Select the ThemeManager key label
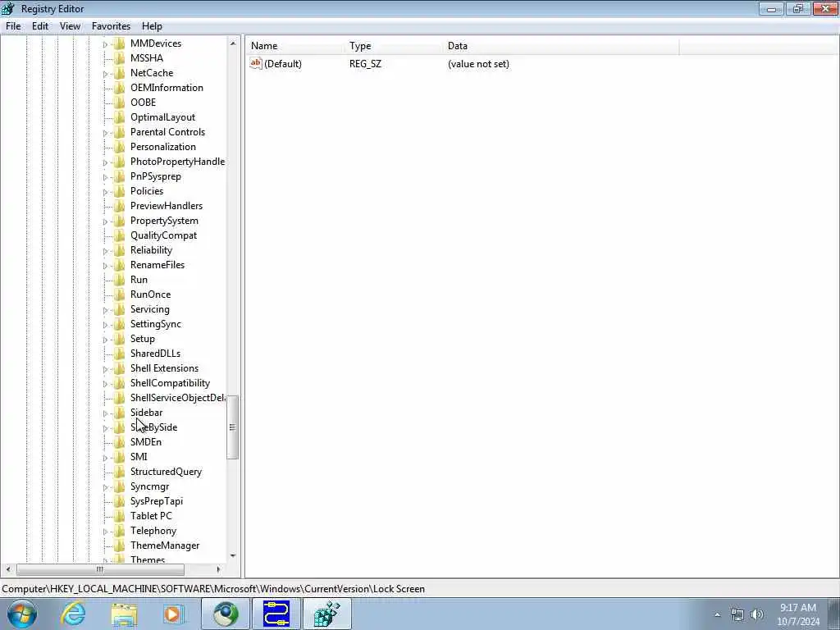This screenshot has width=840, height=630. 165,546
